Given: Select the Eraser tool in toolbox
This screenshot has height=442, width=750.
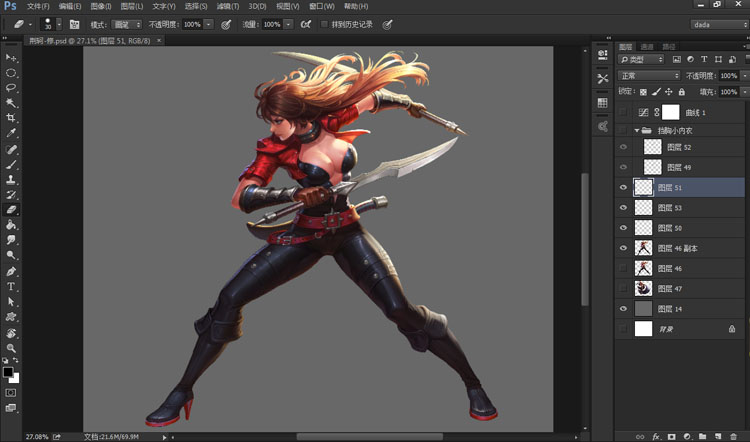Looking at the screenshot, I should [11, 210].
